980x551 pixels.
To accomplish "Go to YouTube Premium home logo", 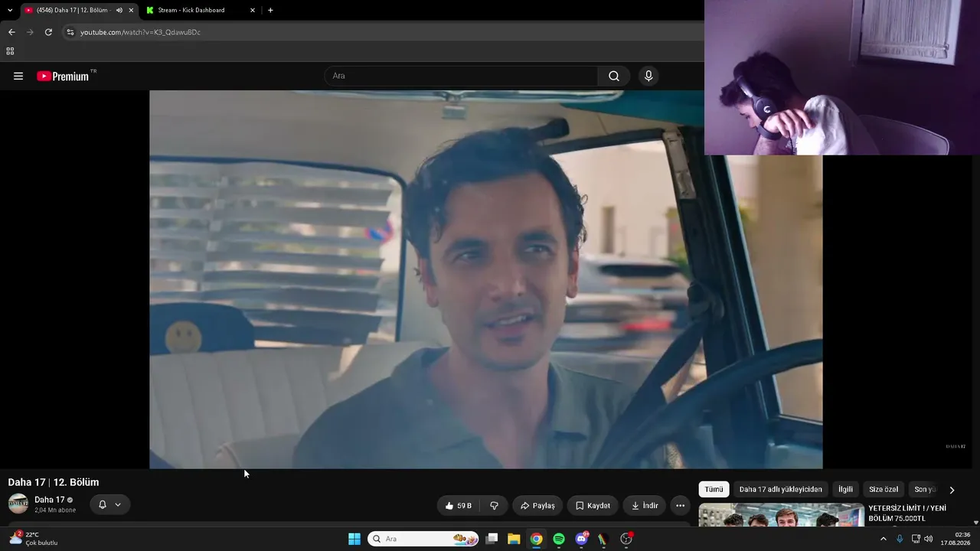I will (x=63, y=76).
